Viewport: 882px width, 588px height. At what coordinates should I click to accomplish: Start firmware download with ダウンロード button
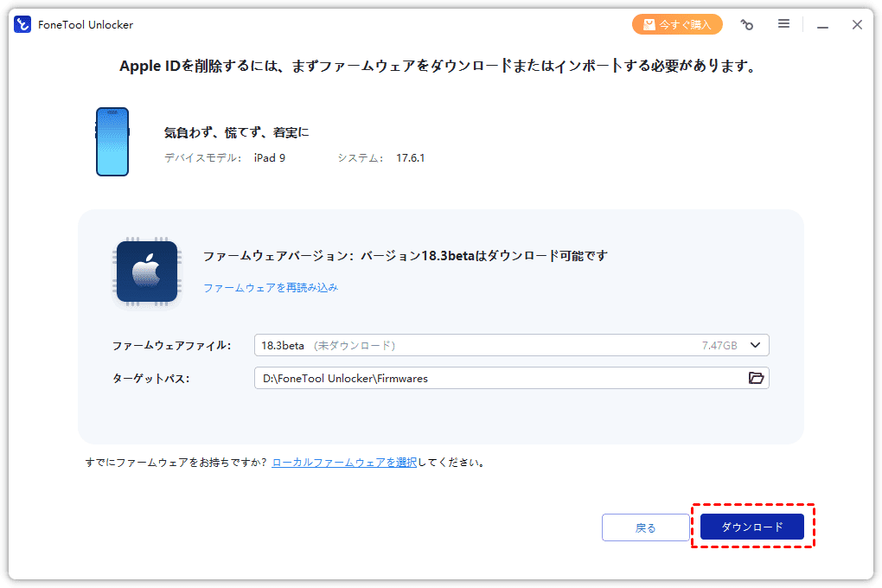751,527
